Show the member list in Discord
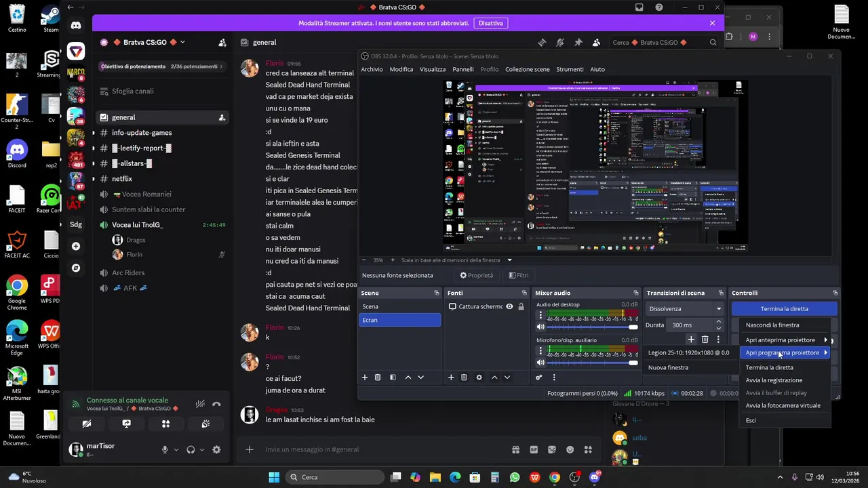 click(596, 42)
